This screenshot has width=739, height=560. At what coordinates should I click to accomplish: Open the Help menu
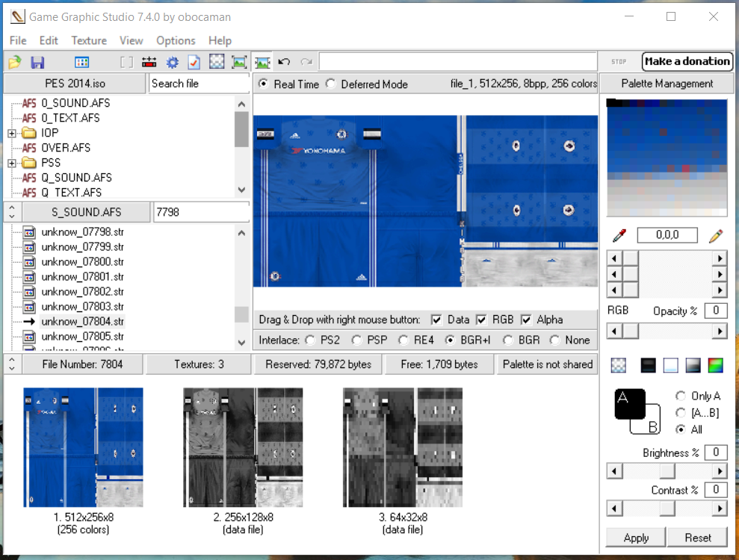220,40
